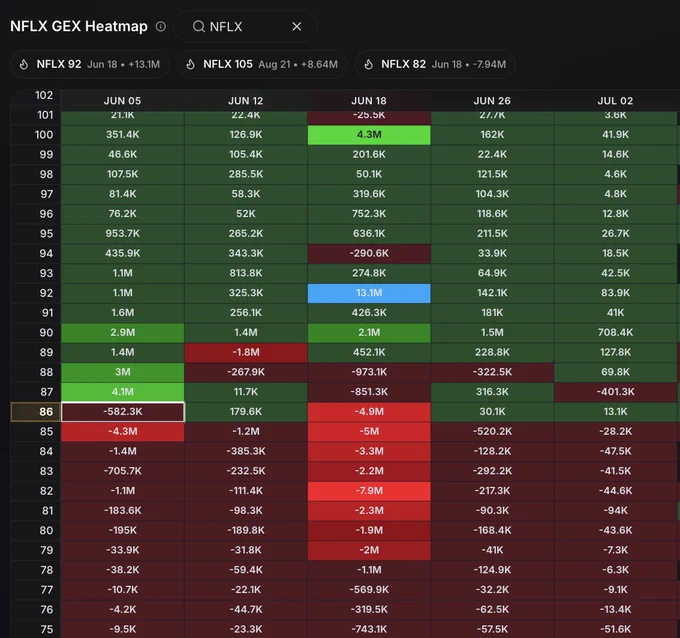Click the 1.5M cell under JUN 26
Viewport: 680px width, 638px height.
click(x=492, y=332)
